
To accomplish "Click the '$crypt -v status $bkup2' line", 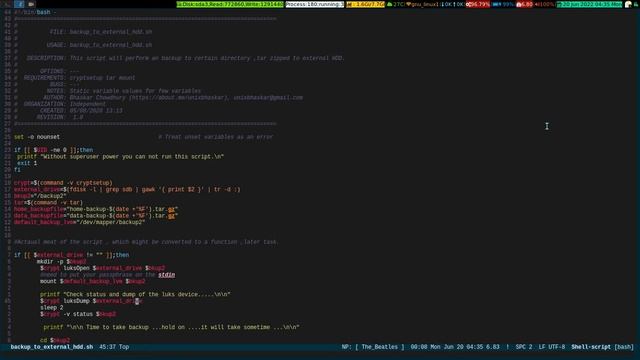I will [x=78, y=314].
